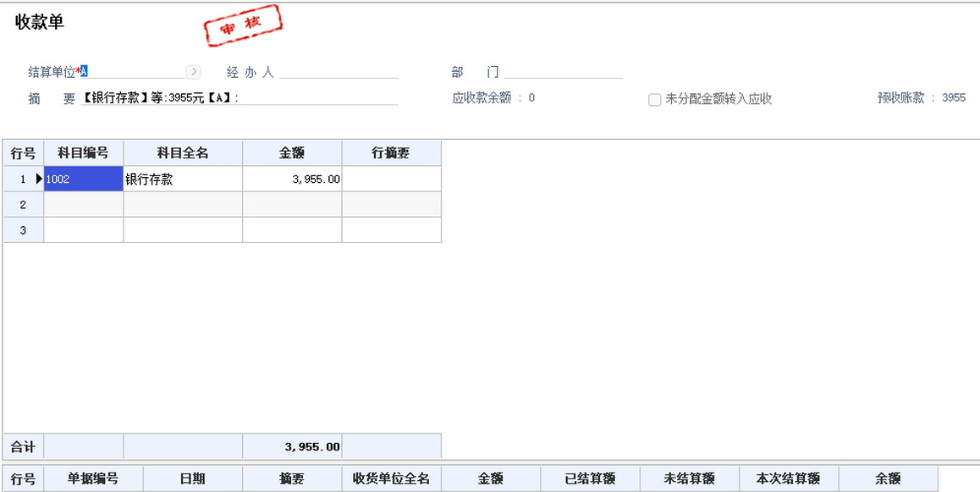This screenshot has height=492, width=980.
Task: Click the 经办人 input field
Action: point(339,72)
